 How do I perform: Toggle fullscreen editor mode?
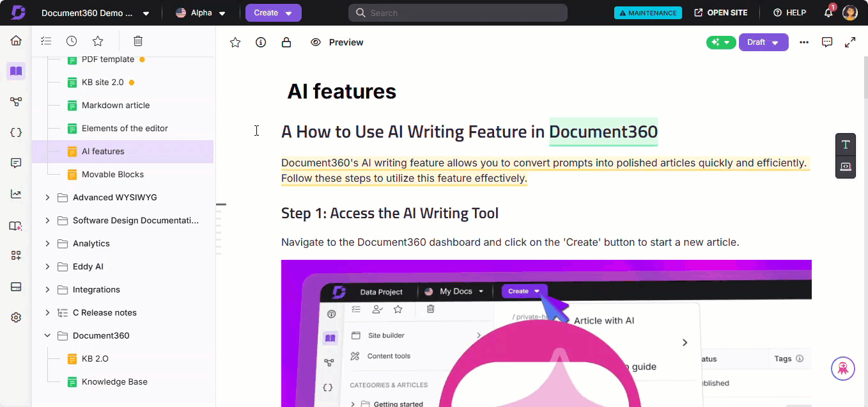click(850, 42)
